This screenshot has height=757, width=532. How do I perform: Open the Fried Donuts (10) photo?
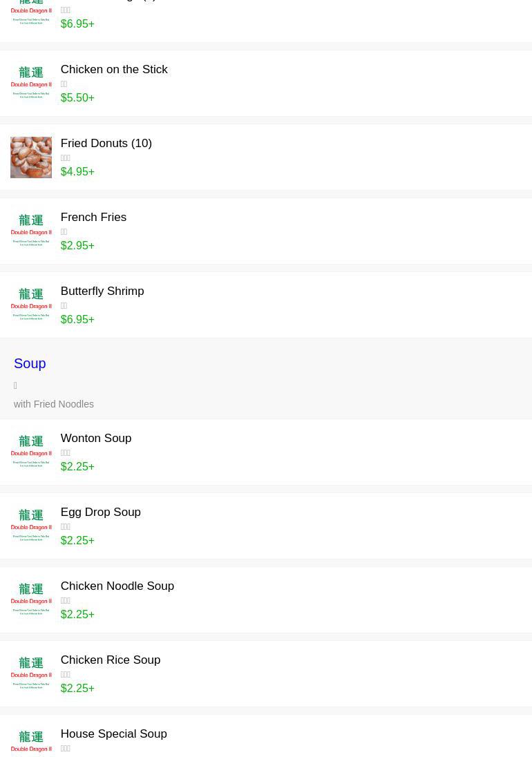31,157
